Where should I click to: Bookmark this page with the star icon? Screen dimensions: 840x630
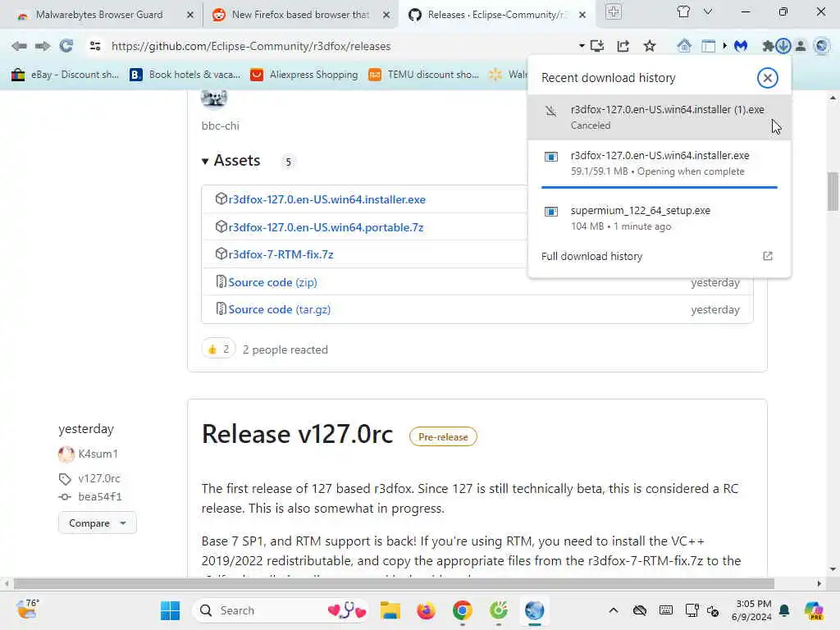tap(650, 46)
